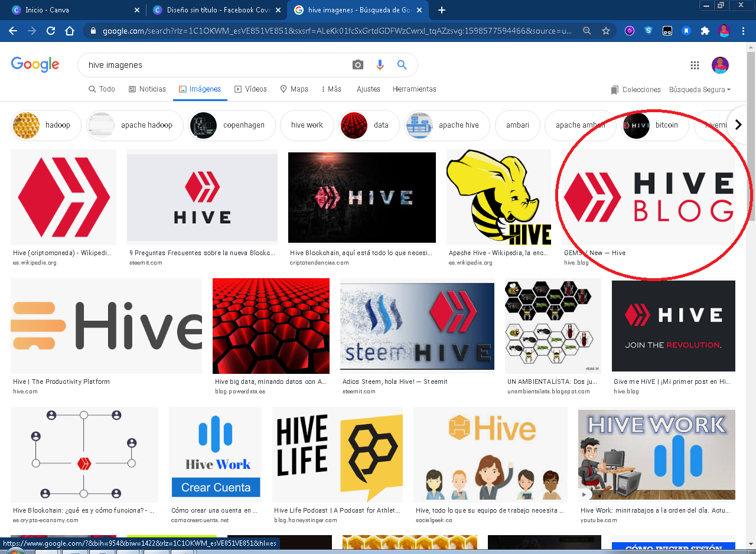Click the browser back arrow

[13, 31]
